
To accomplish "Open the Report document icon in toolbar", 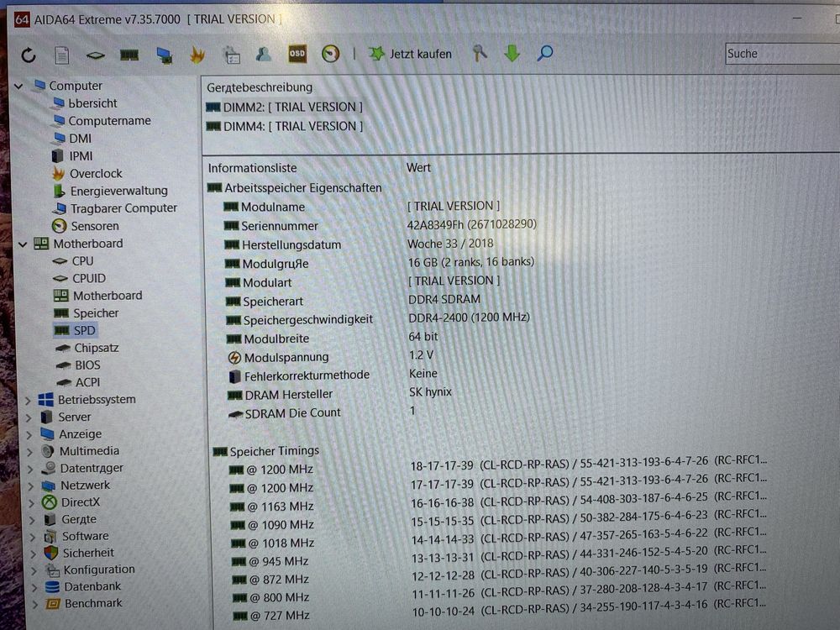I will click(x=61, y=55).
